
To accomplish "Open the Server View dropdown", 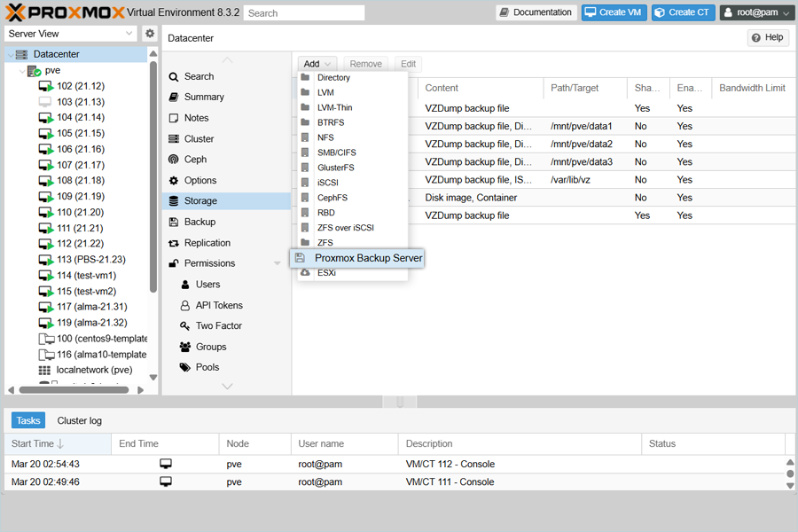I will pyautogui.click(x=71, y=34).
